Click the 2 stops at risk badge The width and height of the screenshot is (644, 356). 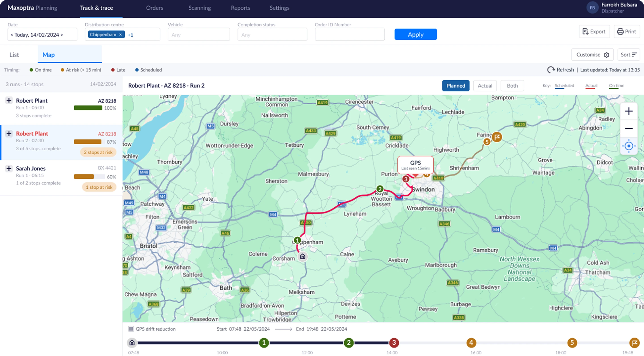coord(98,152)
